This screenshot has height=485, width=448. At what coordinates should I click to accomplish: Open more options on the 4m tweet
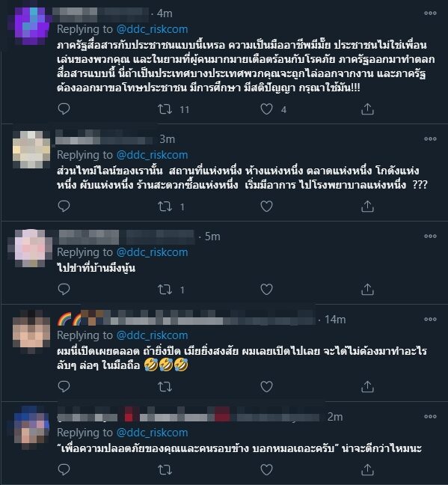[430, 13]
